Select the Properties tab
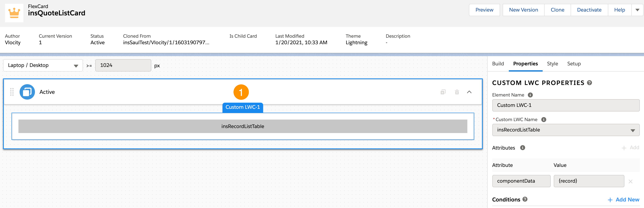This screenshot has width=644, height=208. pos(525,64)
